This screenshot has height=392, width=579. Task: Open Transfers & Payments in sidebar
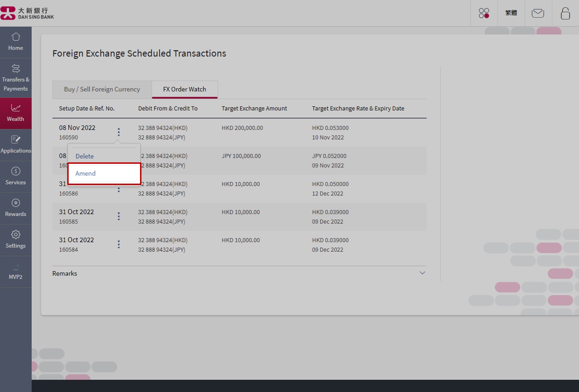click(x=16, y=78)
